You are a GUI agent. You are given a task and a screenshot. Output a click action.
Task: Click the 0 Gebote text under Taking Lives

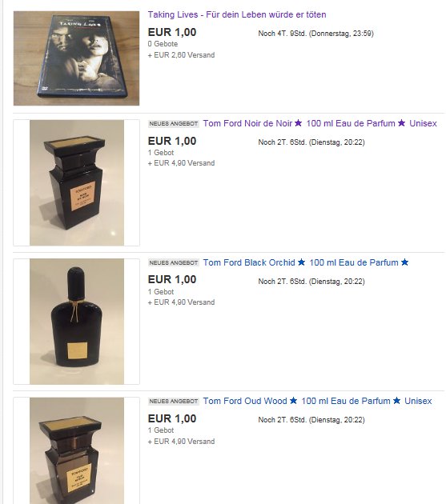coord(163,44)
